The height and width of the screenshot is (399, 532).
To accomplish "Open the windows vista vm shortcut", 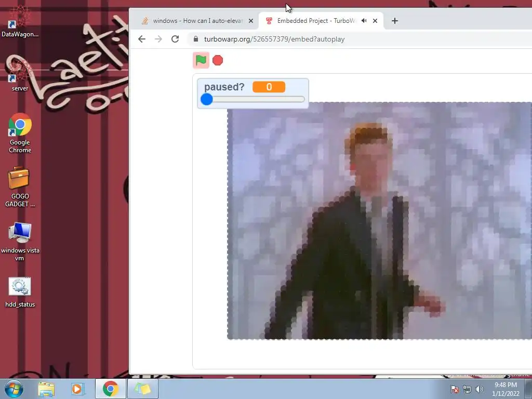I will (x=20, y=242).
